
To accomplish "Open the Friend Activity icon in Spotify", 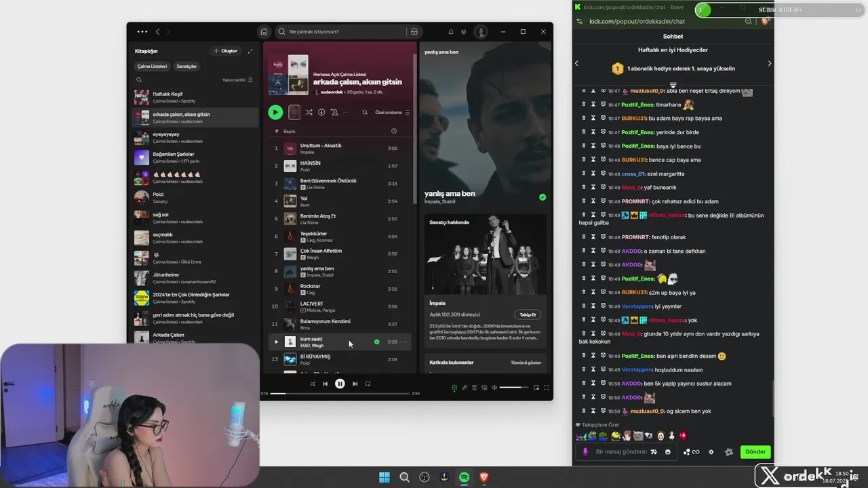I will coord(464,32).
